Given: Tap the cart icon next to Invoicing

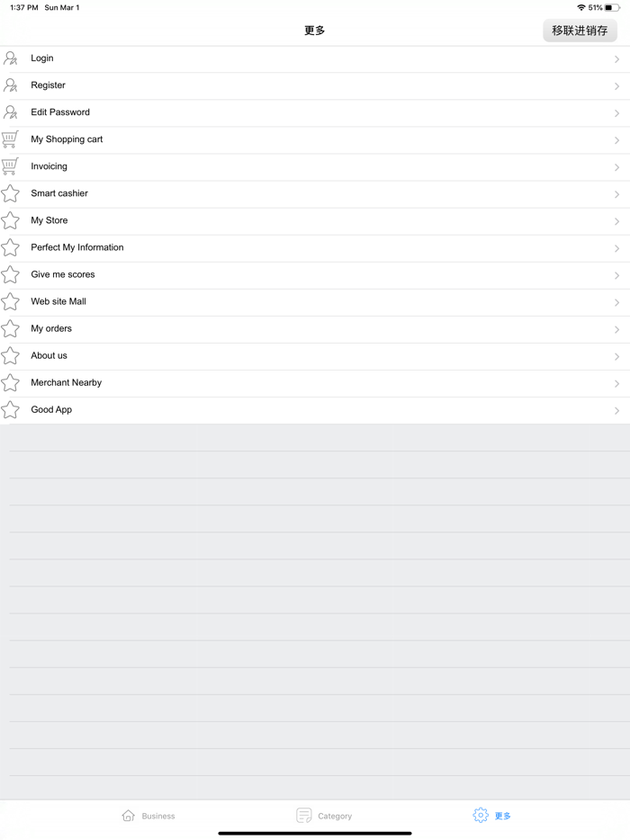Looking at the screenshot, I should pos(10,166).
